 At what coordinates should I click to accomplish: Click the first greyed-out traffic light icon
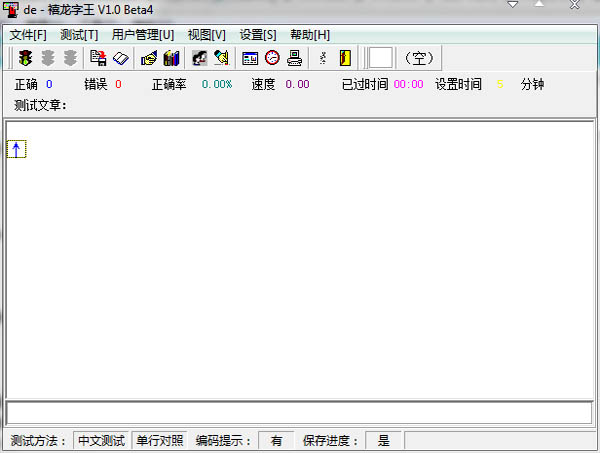tap(48, 58)
